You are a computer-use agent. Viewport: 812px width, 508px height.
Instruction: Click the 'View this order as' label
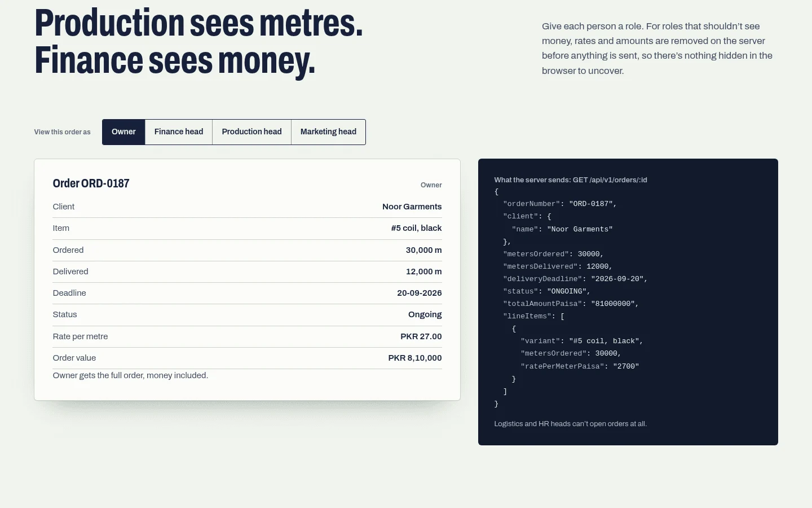(x=62, y=132)
